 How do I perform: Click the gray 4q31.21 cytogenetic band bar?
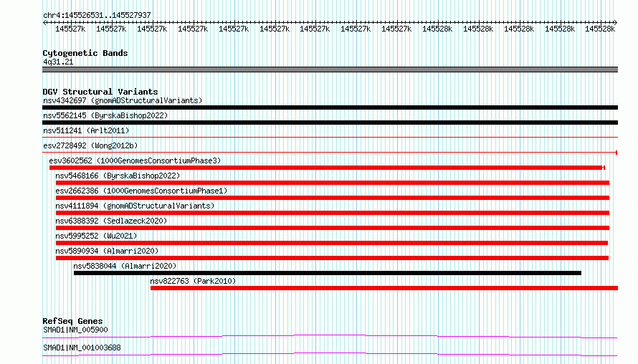point(330,70)
